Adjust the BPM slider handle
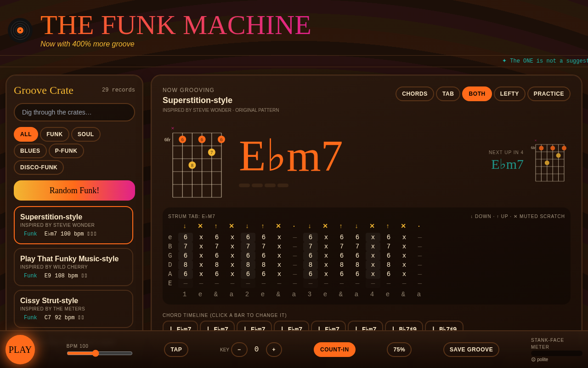The height and width of the screenshot is (368, 588). click(x=96, y=353)
